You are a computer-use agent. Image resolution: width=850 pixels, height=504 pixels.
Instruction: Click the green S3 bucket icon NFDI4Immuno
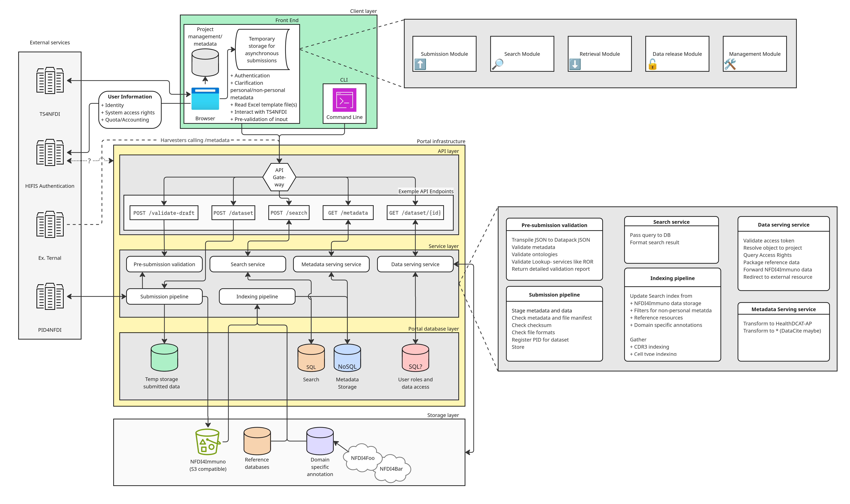(x=208, y=442)
